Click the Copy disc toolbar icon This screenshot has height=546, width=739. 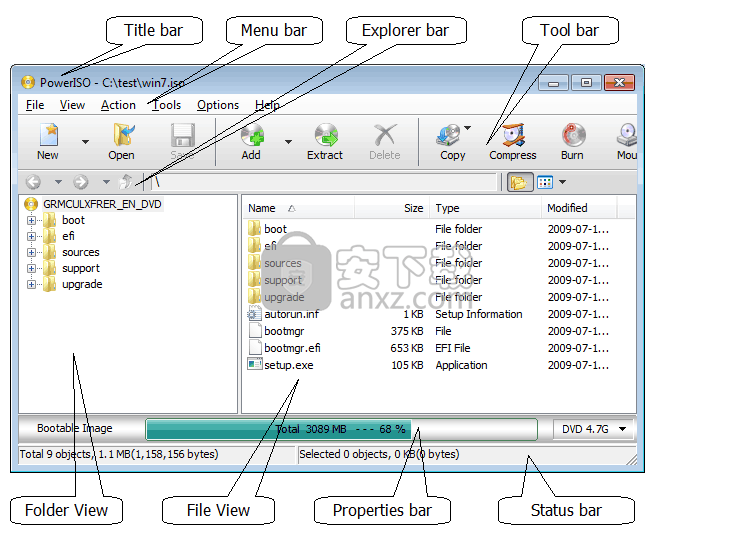pyautogui.click(x=448, y=135)
